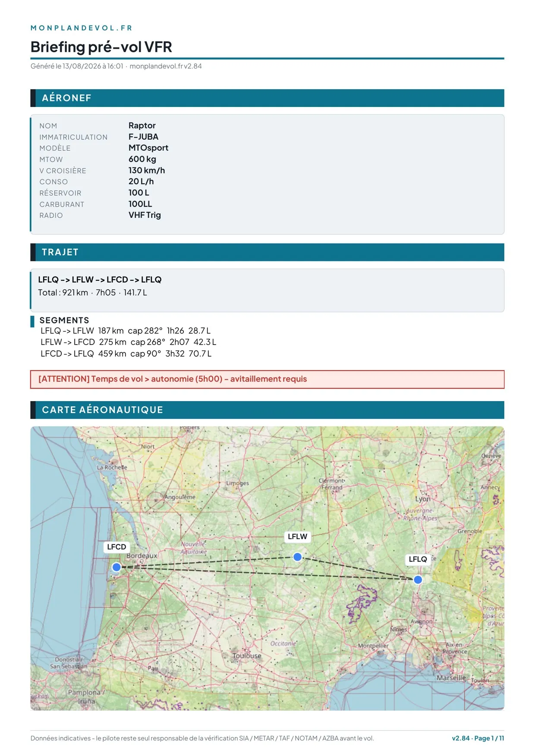Image resolution: width=535 pixels, height=756 pixels.
Task: Click the LFLW label on the map
Action: point(297,536)
